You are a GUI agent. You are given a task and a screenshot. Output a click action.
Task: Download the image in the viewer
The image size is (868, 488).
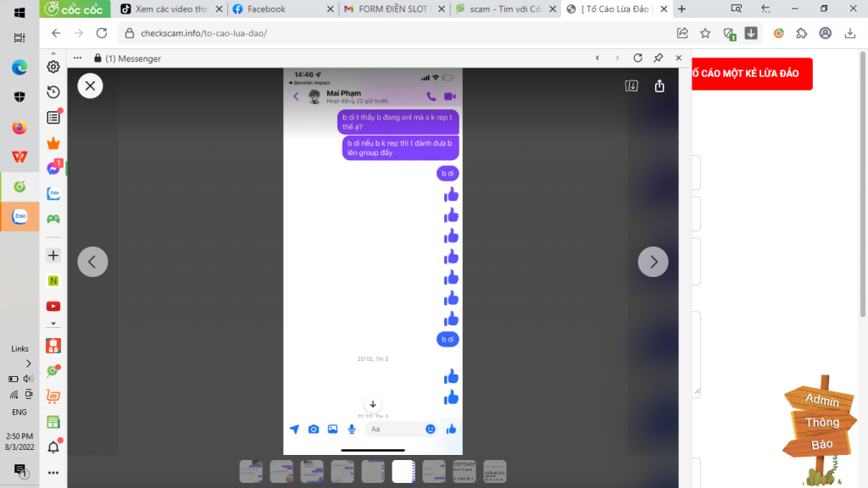631,86
